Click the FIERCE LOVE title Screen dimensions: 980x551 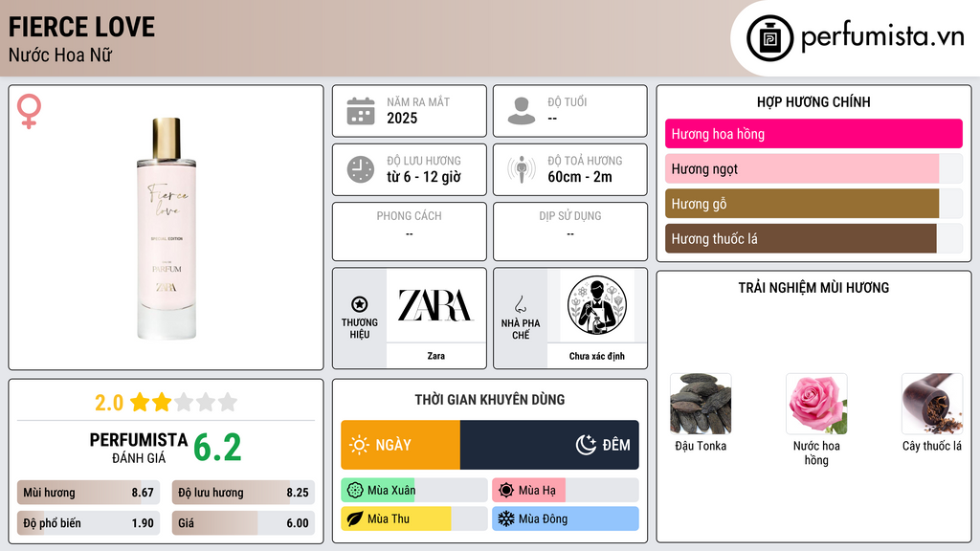click(81, 27)
